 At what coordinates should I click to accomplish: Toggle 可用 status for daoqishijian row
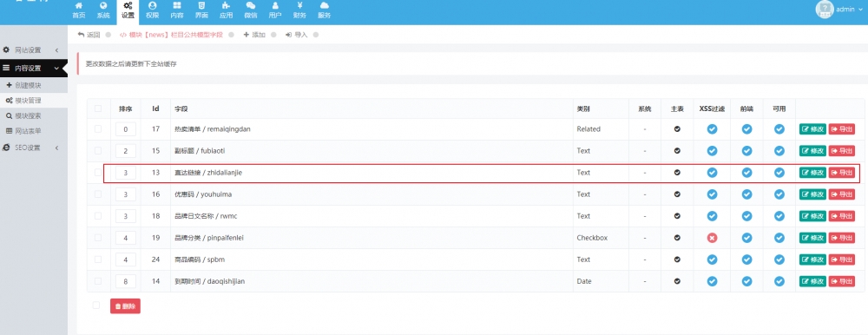(x=779, y=281)
